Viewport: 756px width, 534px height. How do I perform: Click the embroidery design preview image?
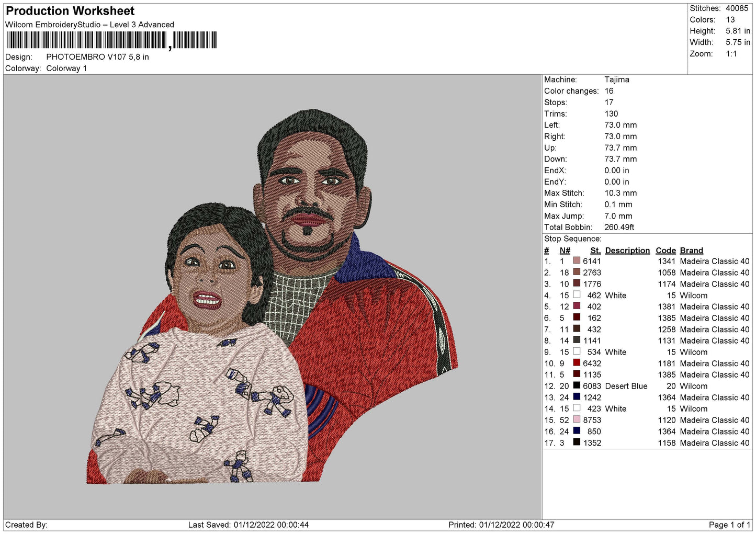[x=272, y=297]
